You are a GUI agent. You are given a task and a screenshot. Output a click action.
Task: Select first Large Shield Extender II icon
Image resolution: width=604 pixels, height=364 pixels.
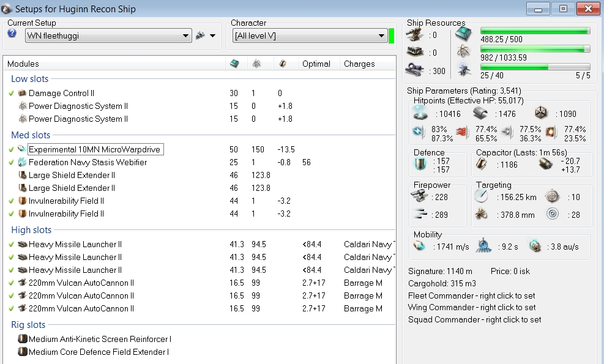(x=23, y=175)
